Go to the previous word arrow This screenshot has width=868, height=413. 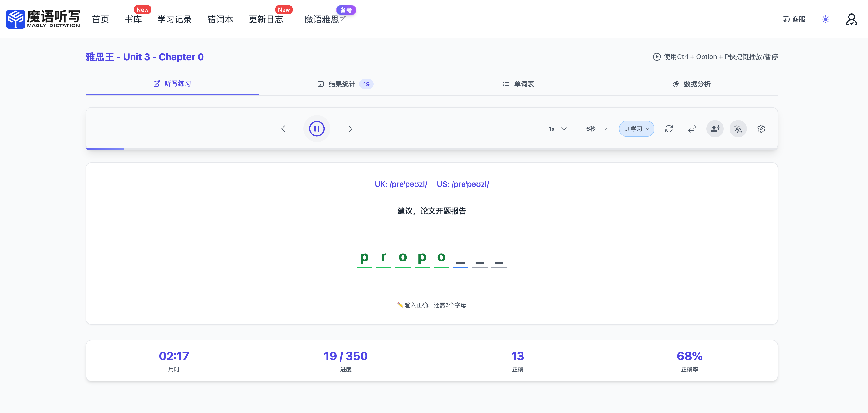click(283, 128)
